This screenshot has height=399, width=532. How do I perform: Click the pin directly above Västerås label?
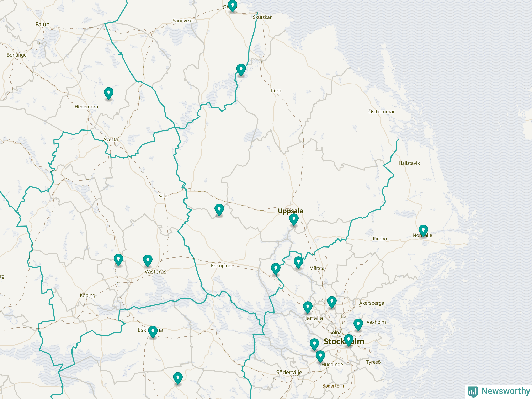[148, 260]
